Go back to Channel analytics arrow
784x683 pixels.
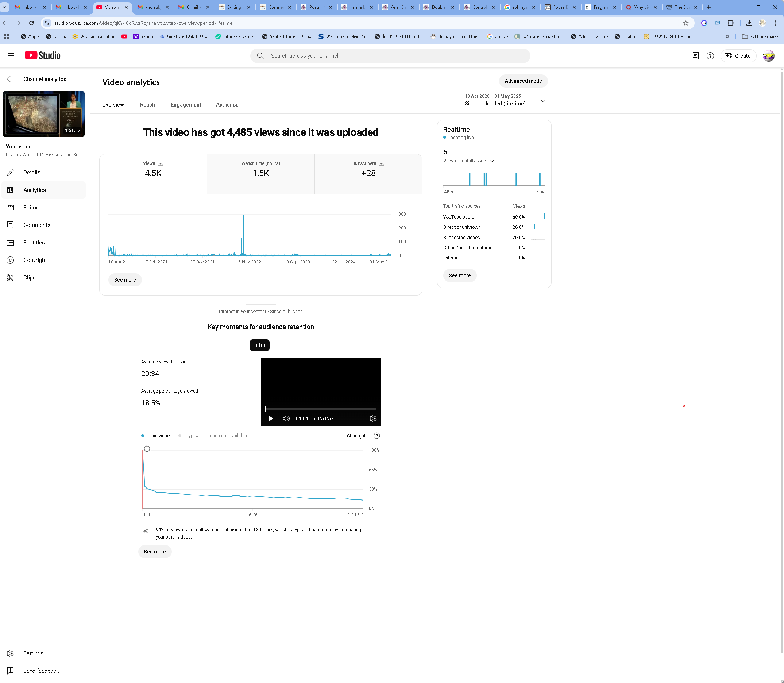[x=10, y=79]
